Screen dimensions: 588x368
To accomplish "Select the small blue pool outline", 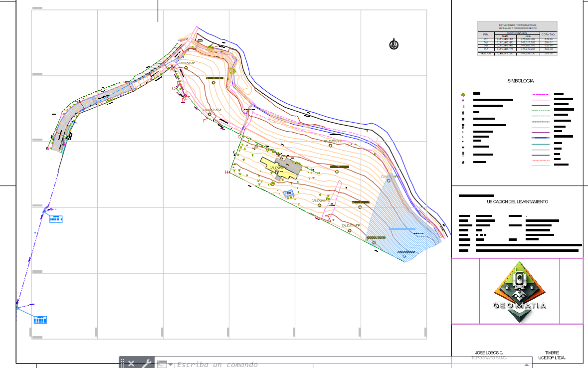I will coord(288,193).
